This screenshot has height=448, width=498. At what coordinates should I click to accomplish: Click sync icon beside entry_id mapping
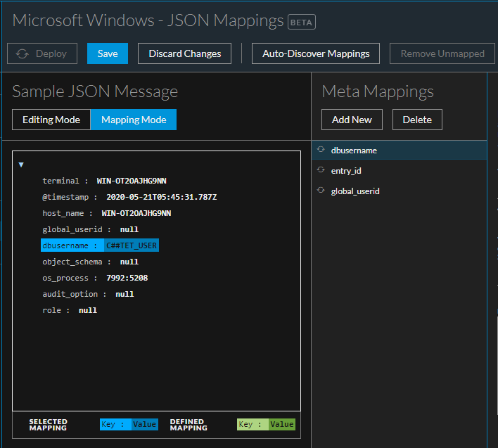[321, 170]
